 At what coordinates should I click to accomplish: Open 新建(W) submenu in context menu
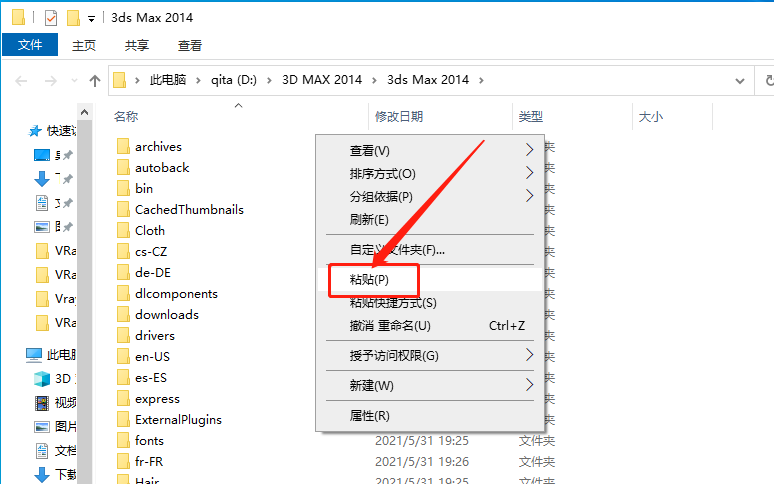tap(430, 385)
